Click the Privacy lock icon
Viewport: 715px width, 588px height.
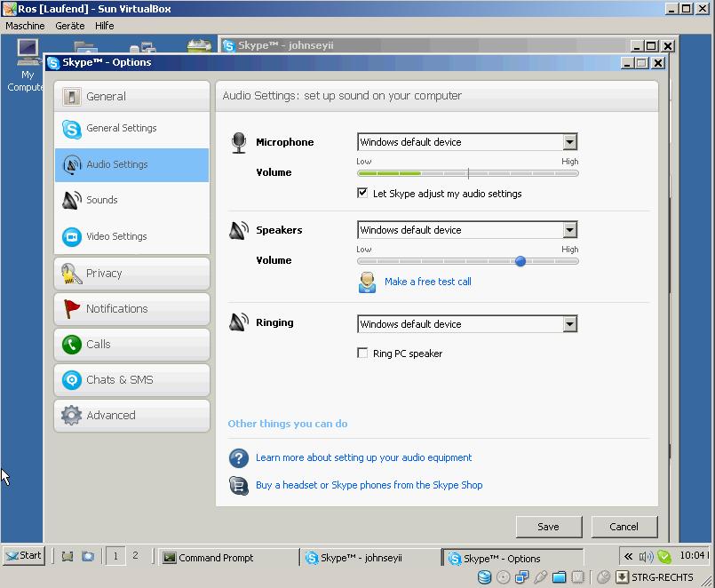(71, 274)
